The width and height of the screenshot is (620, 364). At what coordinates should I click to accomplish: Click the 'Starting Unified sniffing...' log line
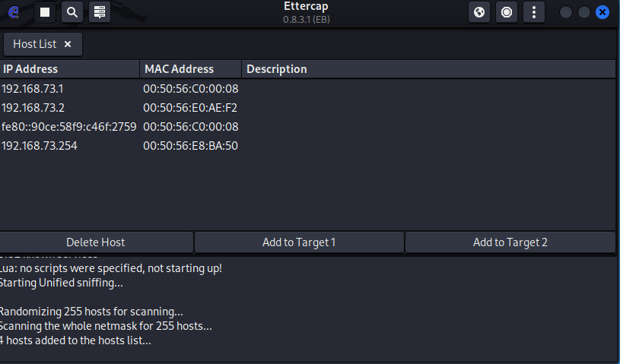pyautogui.click(x=62, y=283)
